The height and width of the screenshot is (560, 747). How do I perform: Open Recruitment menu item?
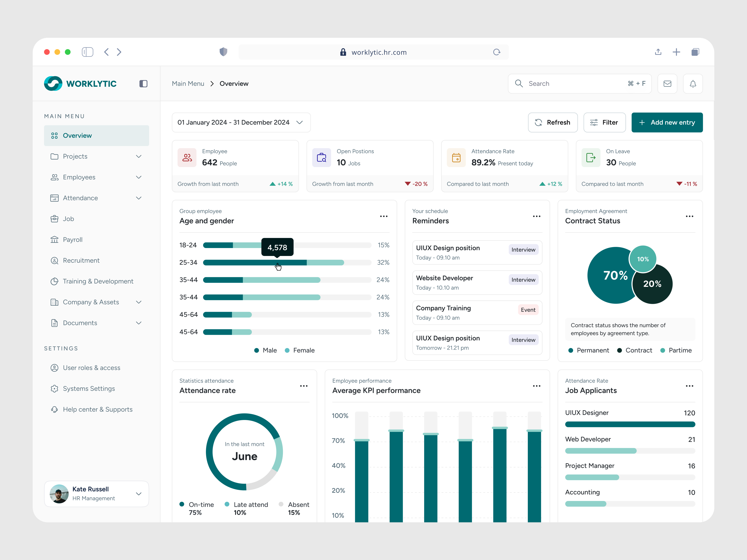(x=81, y=261)
